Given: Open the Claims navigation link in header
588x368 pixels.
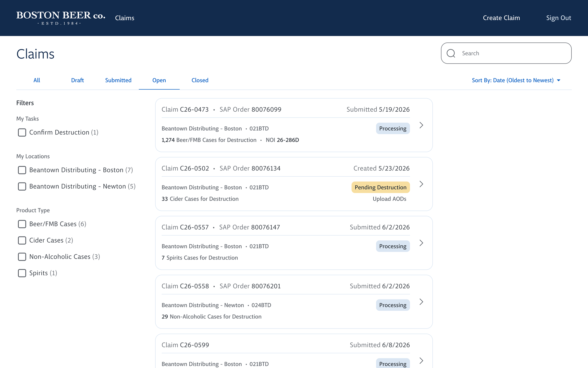Looking at the screenshot, I should [x=125, y=18].
